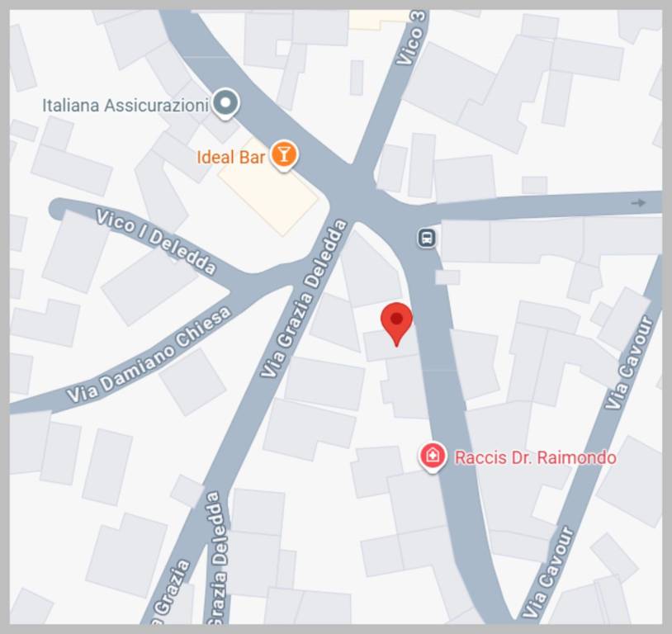Viewport: 672px width, 634px height.
Task: Open the Ideal Bar label
Action: [230, 157]
